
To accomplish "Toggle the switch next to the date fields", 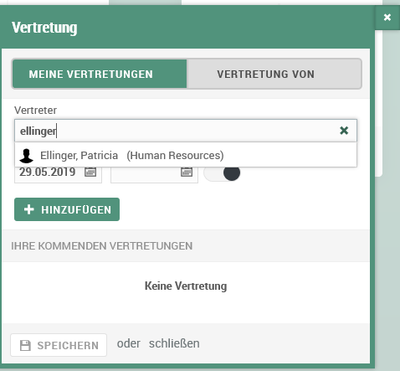I will [222, 173].
